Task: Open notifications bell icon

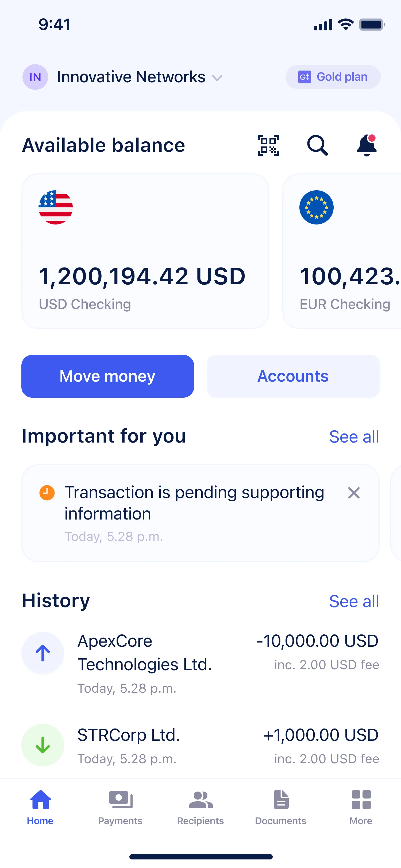Action: (x=367, y=145)
